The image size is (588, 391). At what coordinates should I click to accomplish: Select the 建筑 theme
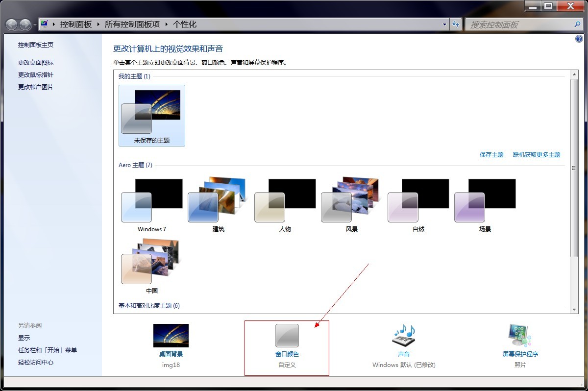(x=219, y=205)
